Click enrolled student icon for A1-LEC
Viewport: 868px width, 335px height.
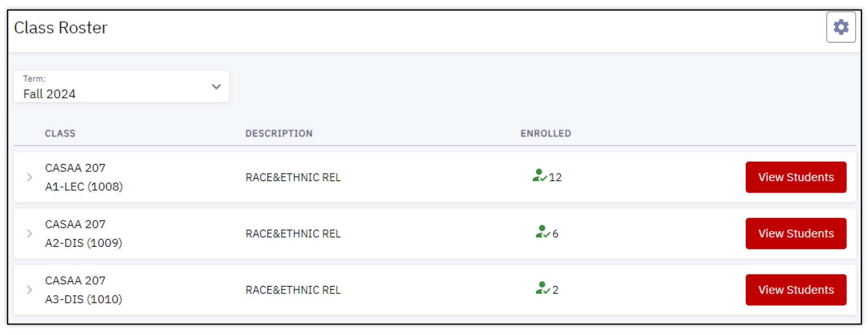tap(539, 175)
